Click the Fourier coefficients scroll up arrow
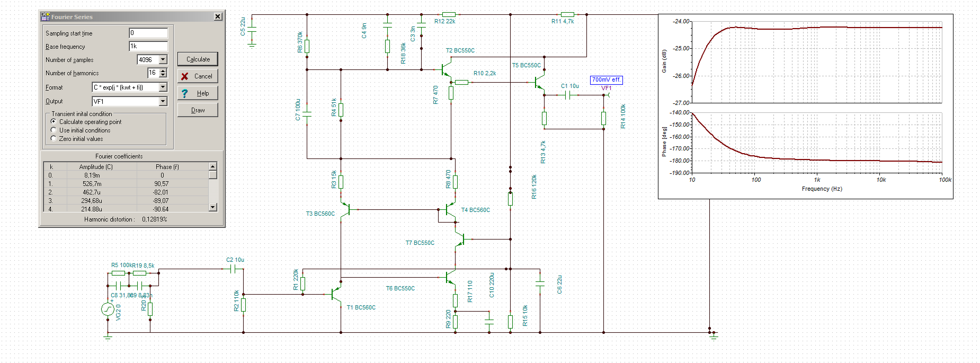 tap(213, 166)
